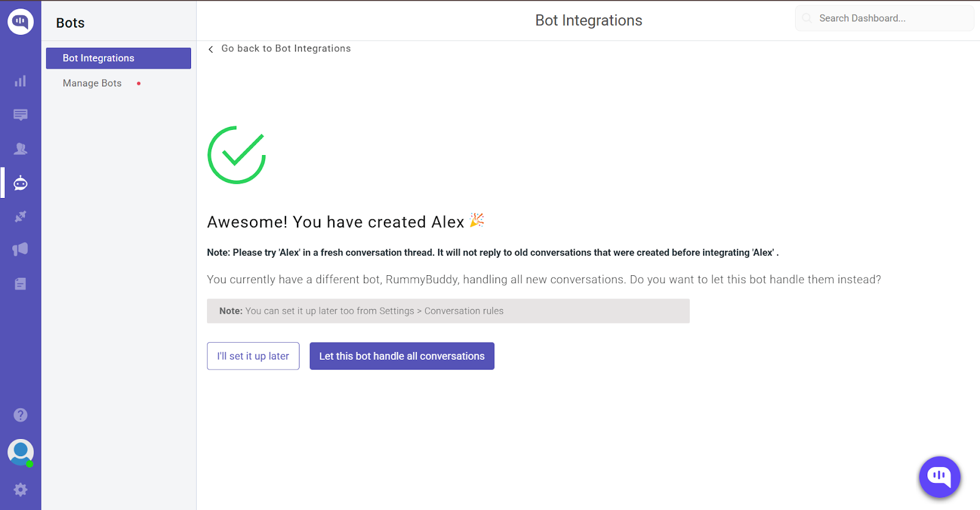
Task: Let this bot handle all conversations
Action: click(402, 356)
